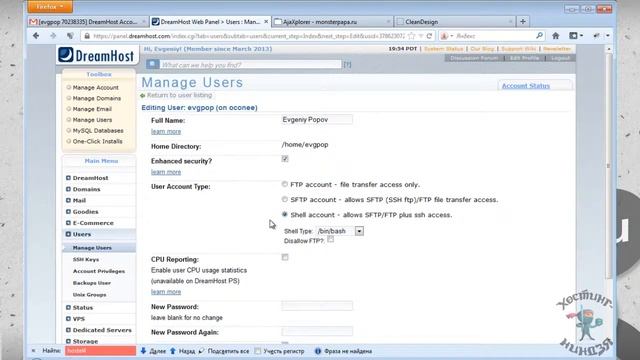
Task: Expand Dedicated Servers menu section
Action: [68, 330]
